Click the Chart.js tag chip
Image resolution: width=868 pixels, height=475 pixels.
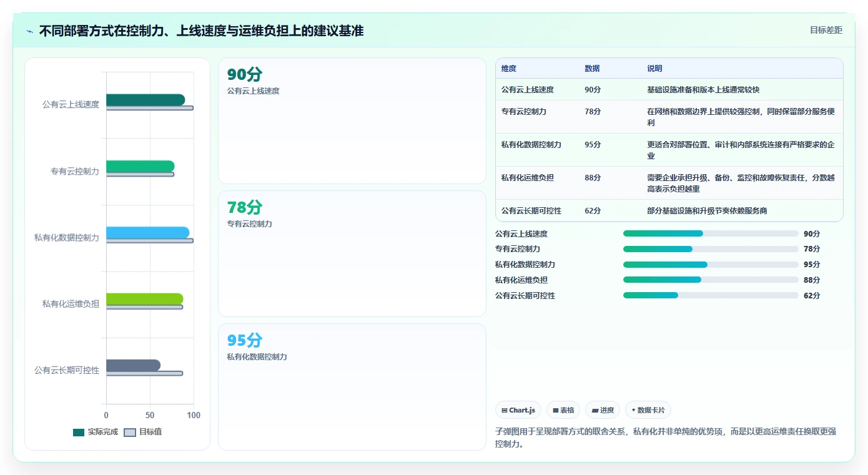(518, 410)
